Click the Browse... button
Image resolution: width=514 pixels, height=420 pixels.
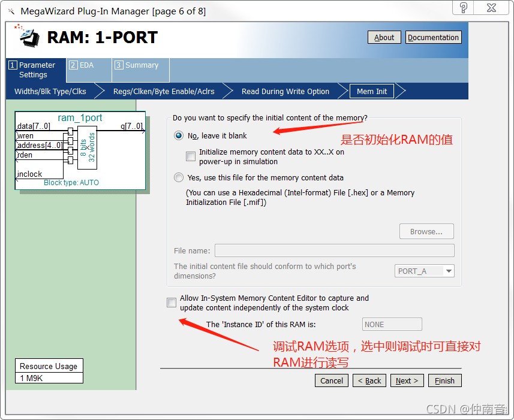point(426,231)
